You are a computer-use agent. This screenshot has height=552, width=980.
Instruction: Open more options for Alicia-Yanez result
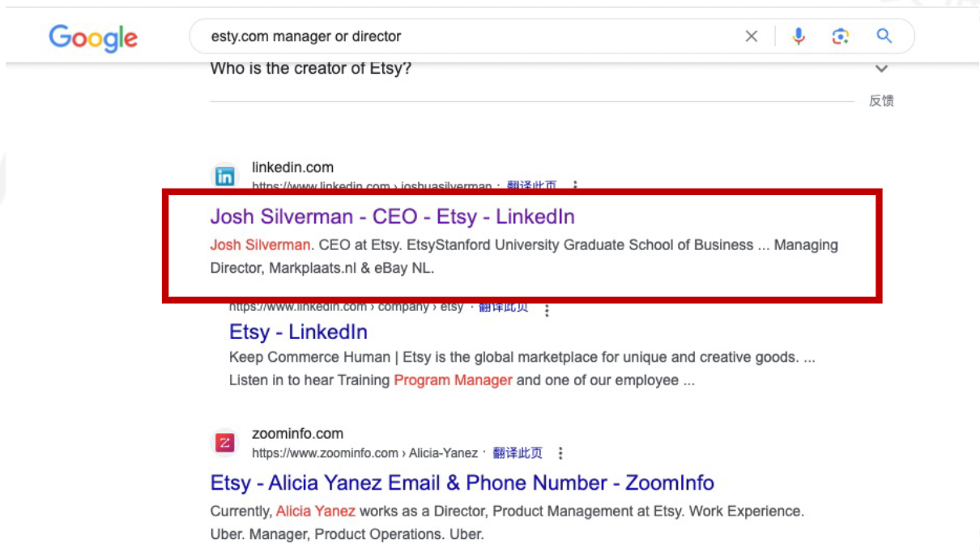(x=560, y=453)
